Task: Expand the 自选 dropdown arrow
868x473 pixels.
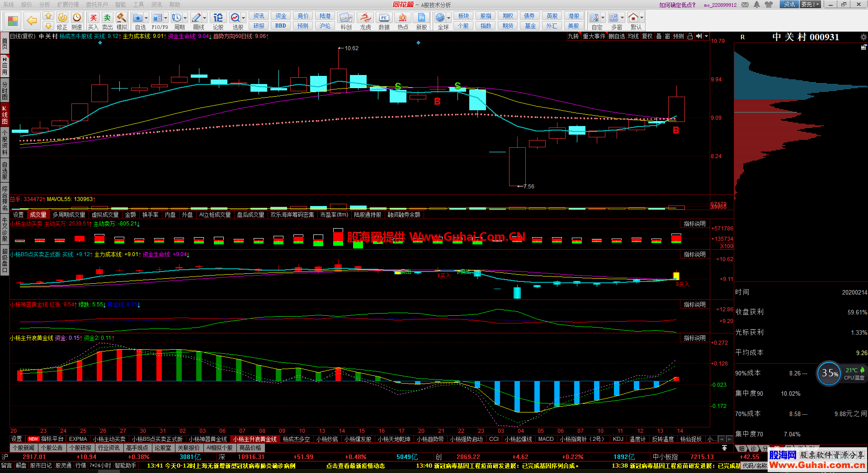Action: [146, 18]
